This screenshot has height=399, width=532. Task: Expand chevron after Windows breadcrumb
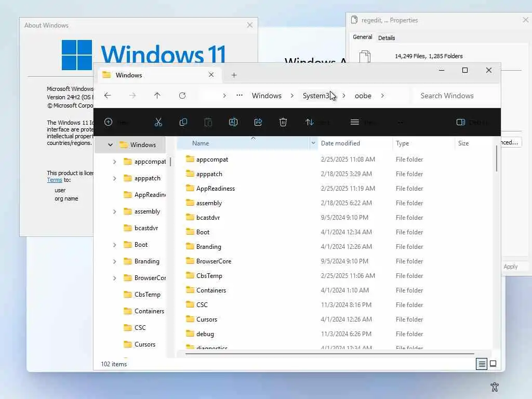(x=292, y=96)
